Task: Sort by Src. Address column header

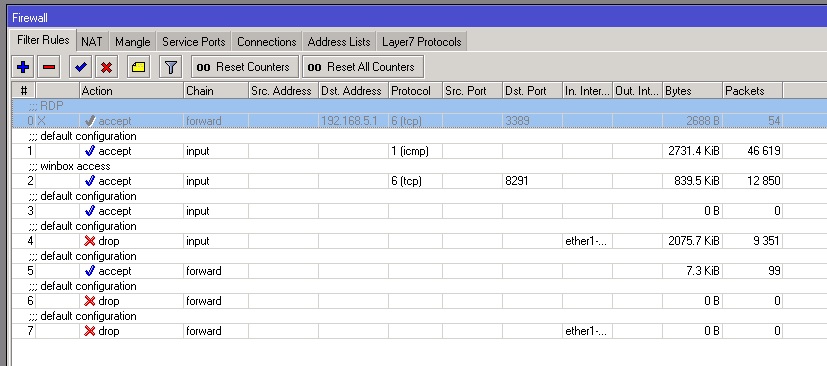Action: point(284,91)
